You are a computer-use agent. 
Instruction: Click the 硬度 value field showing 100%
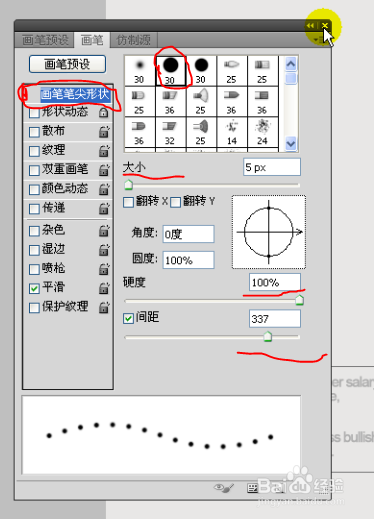click(275, 282)
